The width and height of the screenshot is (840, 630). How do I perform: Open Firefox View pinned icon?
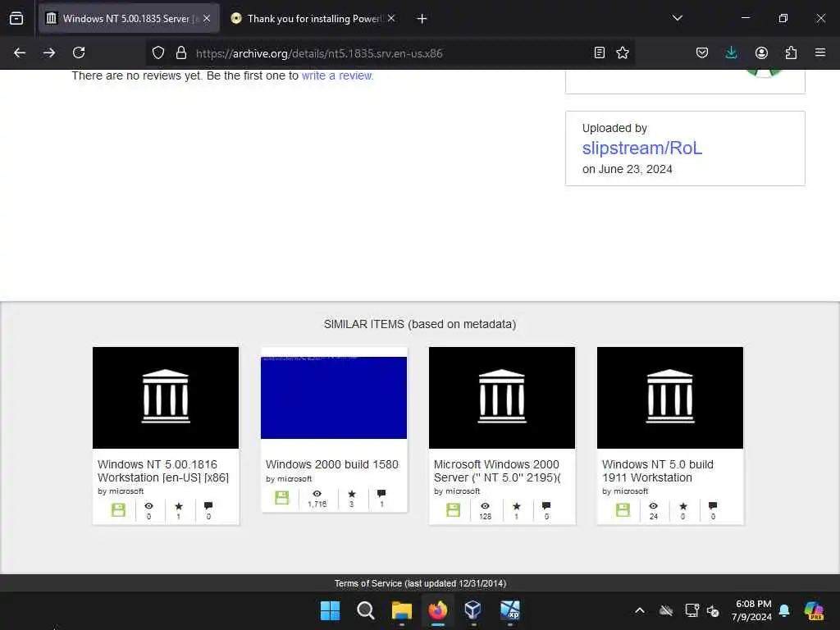[16, 18]
